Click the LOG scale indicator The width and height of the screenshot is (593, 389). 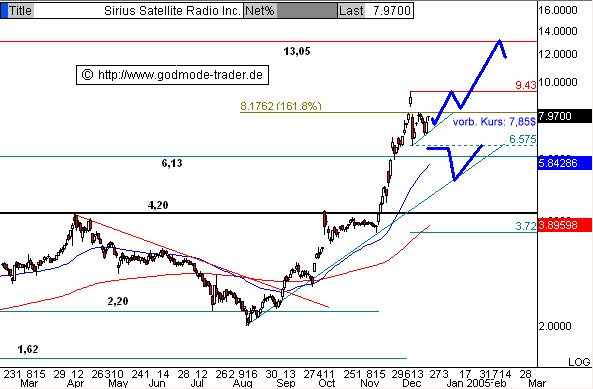click(579, 362)
